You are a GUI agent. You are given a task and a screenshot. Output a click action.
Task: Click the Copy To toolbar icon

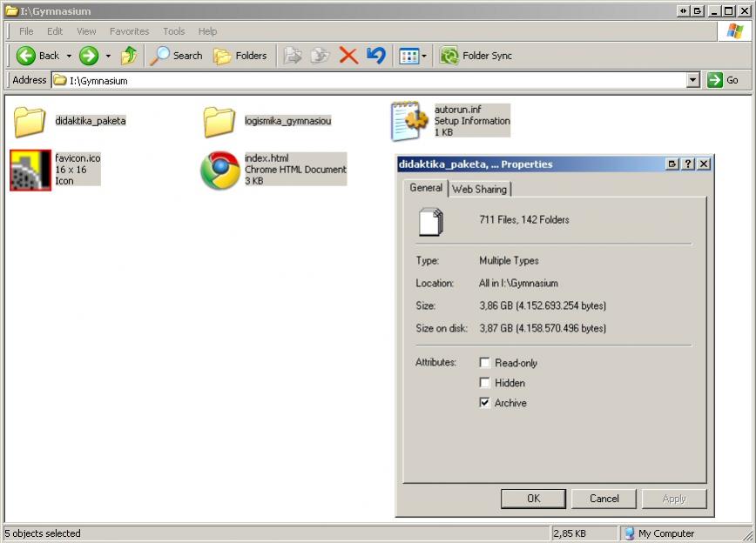pos(320,56)
